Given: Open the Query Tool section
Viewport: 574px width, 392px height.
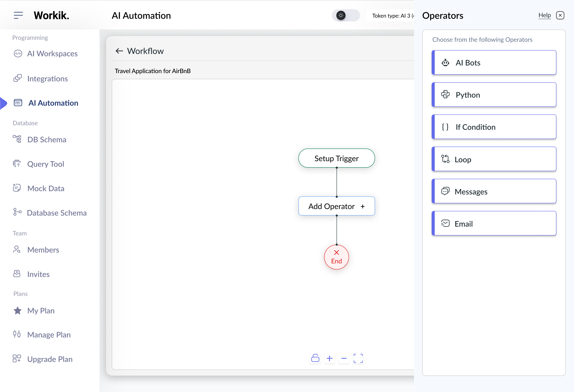Looking at the screenshot, I should point(46,164).
